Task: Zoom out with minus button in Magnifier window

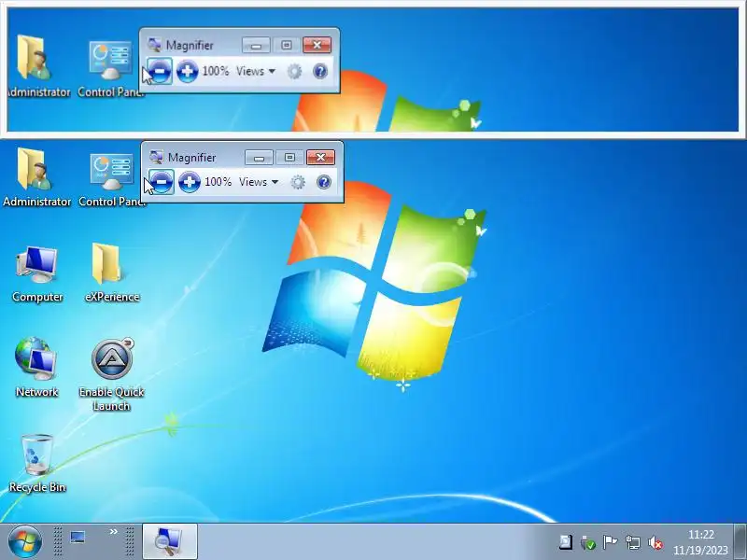Action: 161,181
